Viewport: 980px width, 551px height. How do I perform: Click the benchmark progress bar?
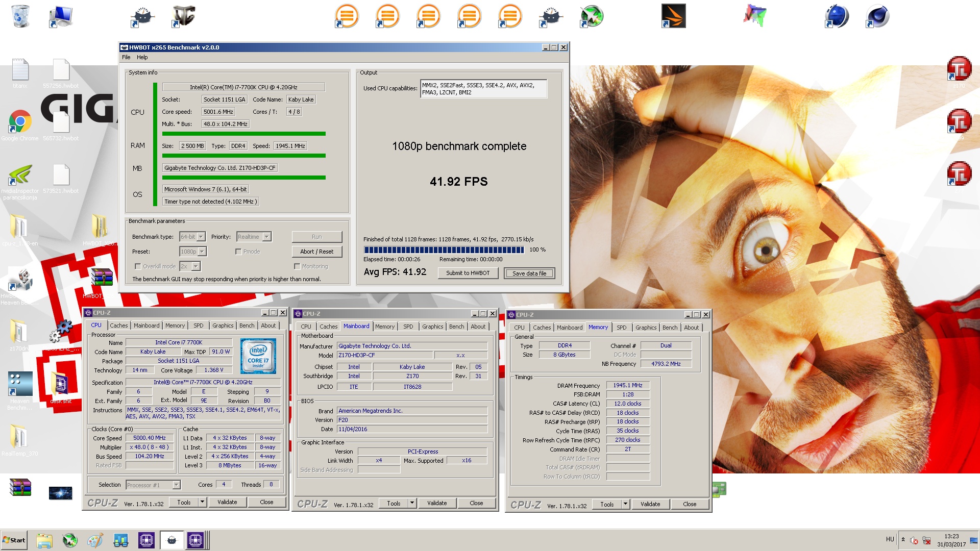click(444, 250)
